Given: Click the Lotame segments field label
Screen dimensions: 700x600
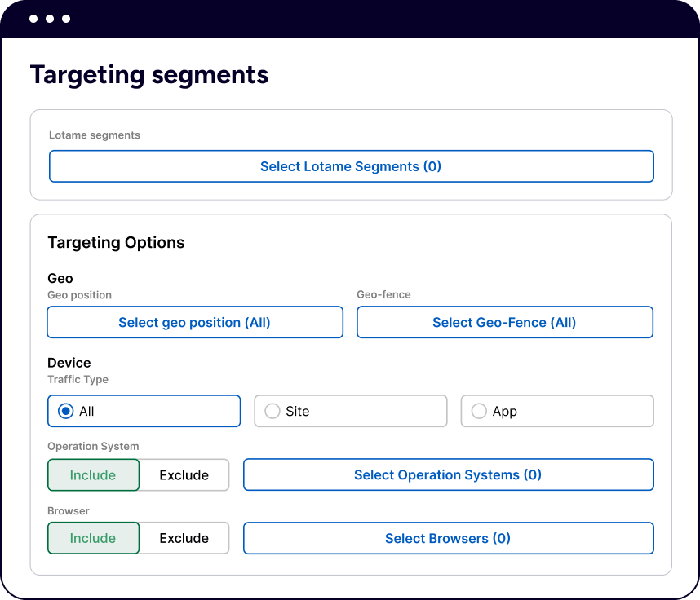Looking at the screenshot, I should pos(94,135).
